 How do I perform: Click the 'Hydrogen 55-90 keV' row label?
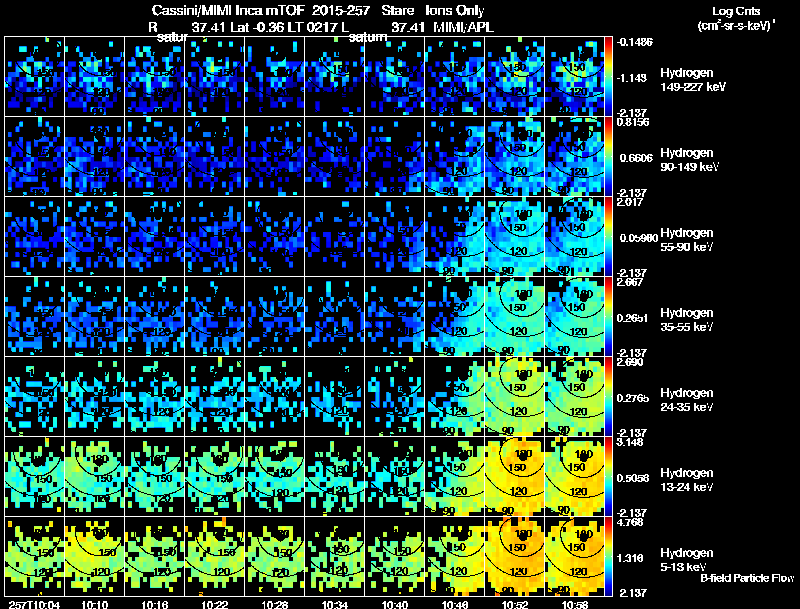tap(687, 240)
